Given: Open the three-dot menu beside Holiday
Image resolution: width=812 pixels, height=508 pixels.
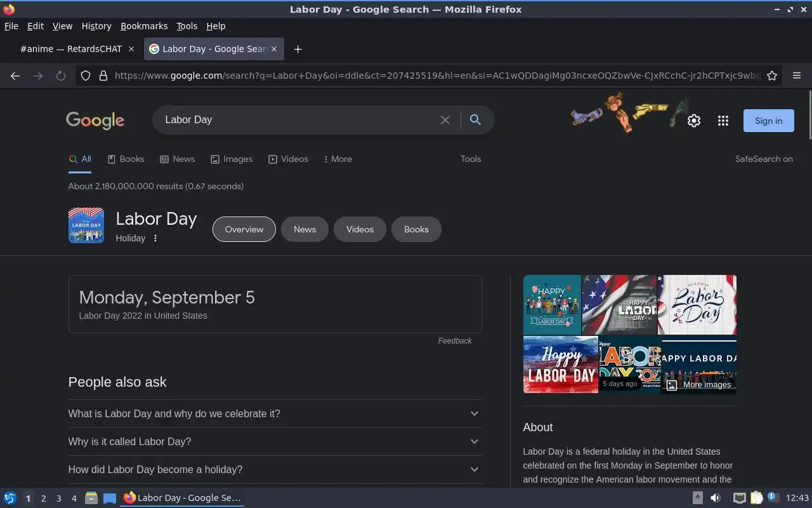Looking at the screenshot, I should click(x=155, y=238).
